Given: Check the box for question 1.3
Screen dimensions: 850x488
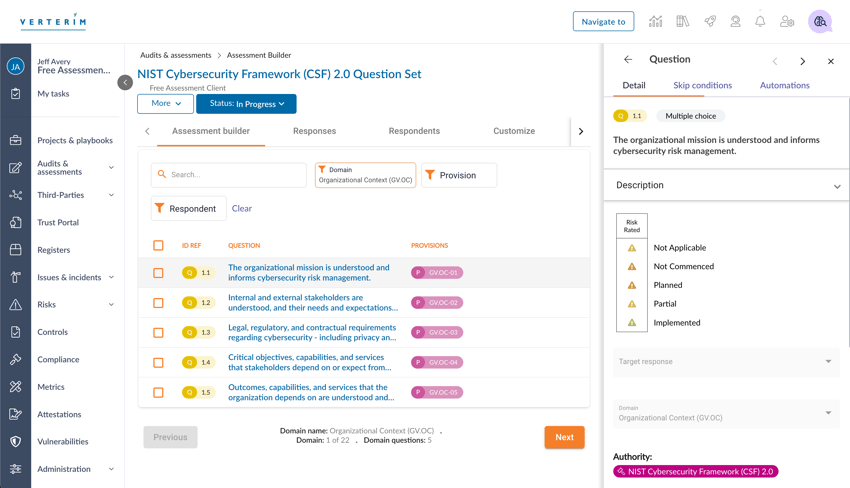Looking at the screenshot, I should tap(158, 332).
